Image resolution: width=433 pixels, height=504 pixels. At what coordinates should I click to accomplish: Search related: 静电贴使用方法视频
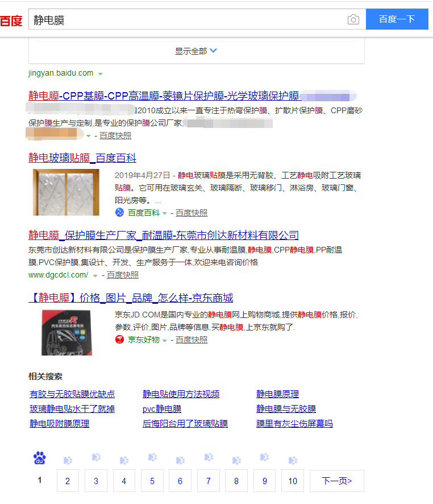(x=181, y=394)
